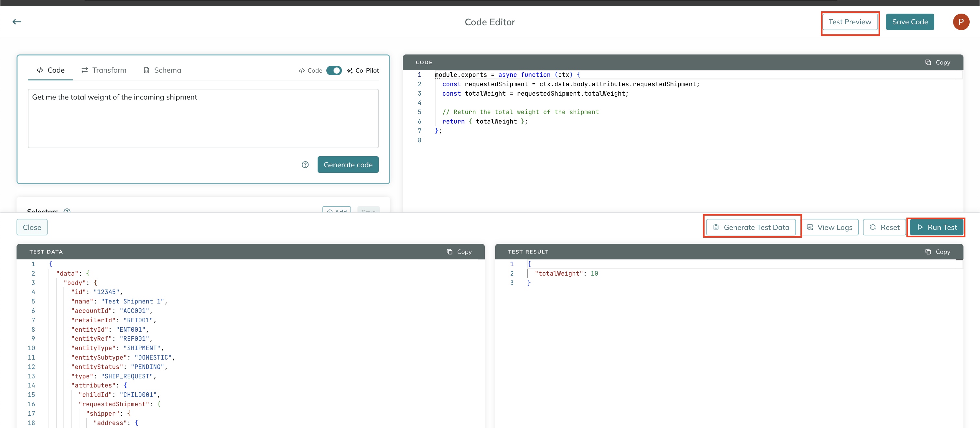Toggle the Code / Co-Pilot switch
Image resolution: width=980 pixels, height=428 pixels.
334,70
